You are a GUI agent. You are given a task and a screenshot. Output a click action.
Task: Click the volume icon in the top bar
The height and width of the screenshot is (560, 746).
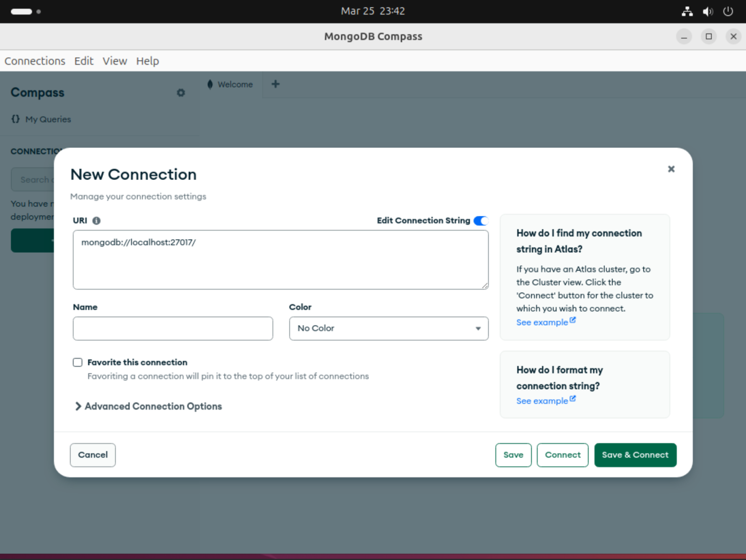tap(708, 11)
